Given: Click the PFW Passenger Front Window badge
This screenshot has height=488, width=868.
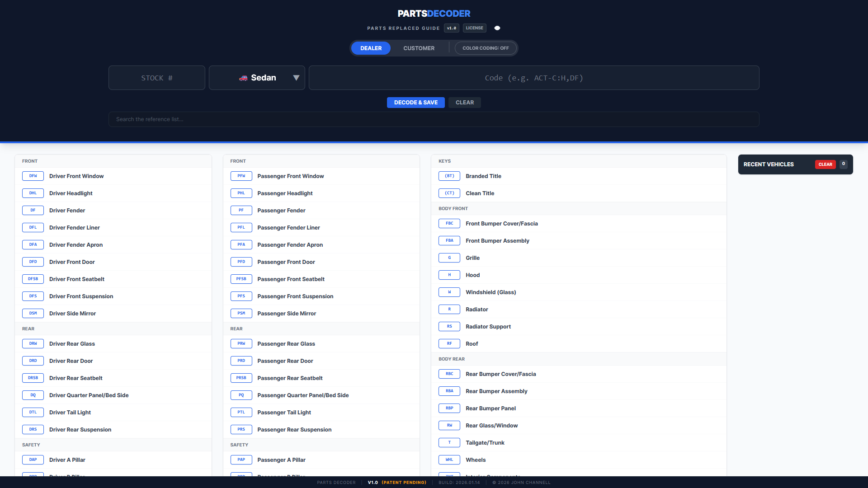Looking at the screenshot, I should (x=241, y=176).
